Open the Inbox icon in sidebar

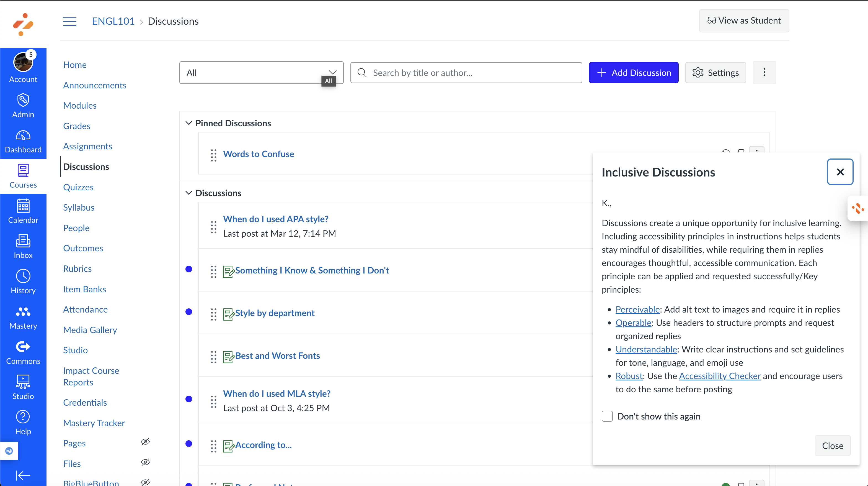[x=23, y=241]
